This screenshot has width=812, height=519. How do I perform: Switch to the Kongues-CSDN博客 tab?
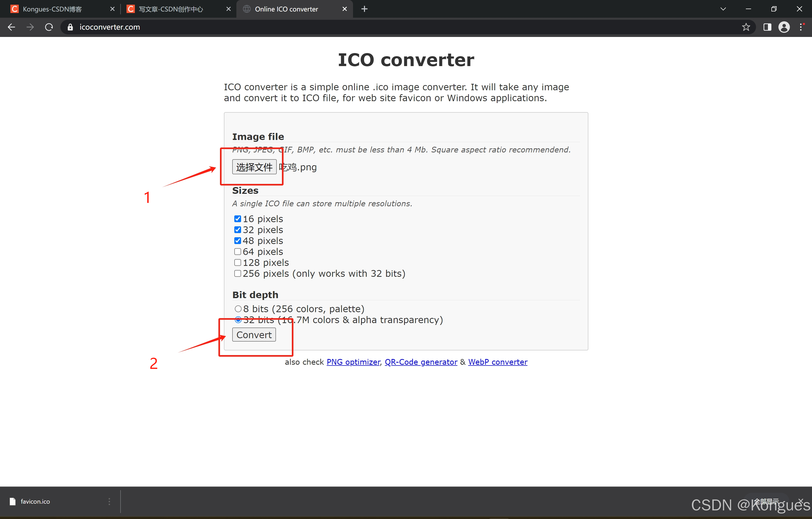pyautogui.click(x=52, y=9)
